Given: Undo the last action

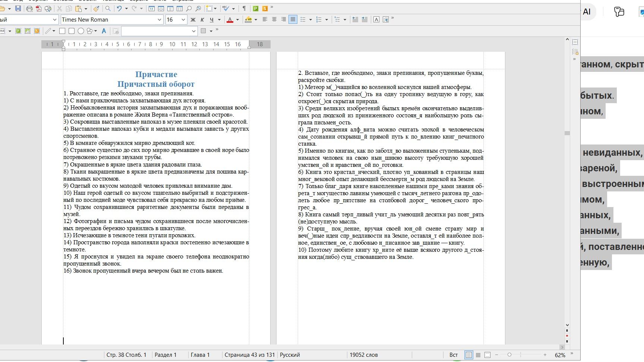Looking at the screenshot, I should [119, 9].
